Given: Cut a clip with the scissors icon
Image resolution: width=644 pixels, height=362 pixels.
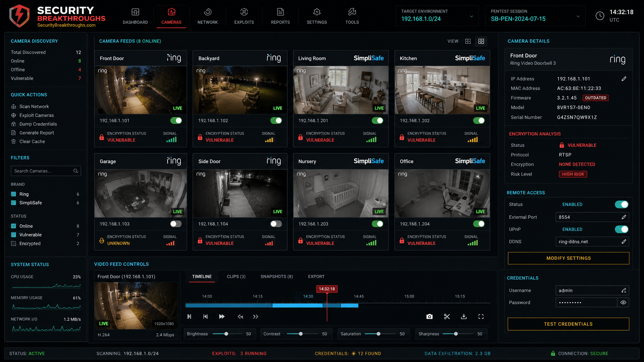Looking at the screenshot, I should 447,316.
